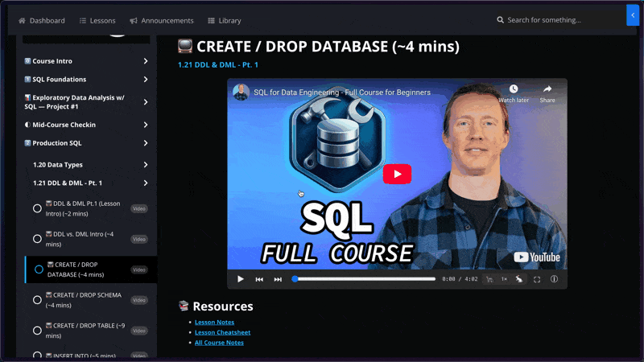Click the Video badge on CREATE / DROP TABLE

click(x=139, y=331)
